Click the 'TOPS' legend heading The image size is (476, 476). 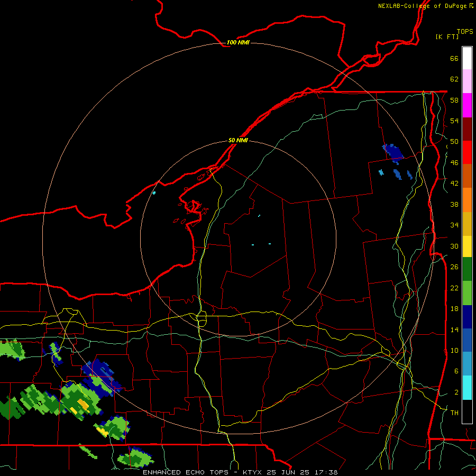click(x=465, y=31)
